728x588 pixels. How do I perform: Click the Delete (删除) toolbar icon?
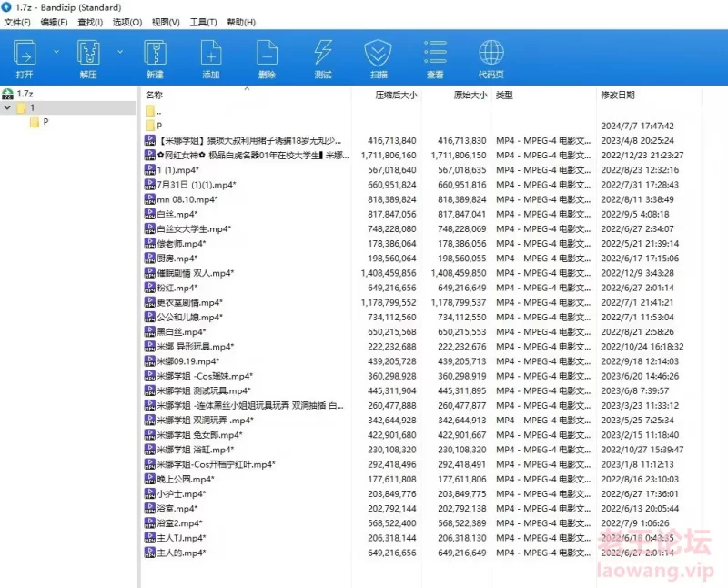(x=267, y=53)
